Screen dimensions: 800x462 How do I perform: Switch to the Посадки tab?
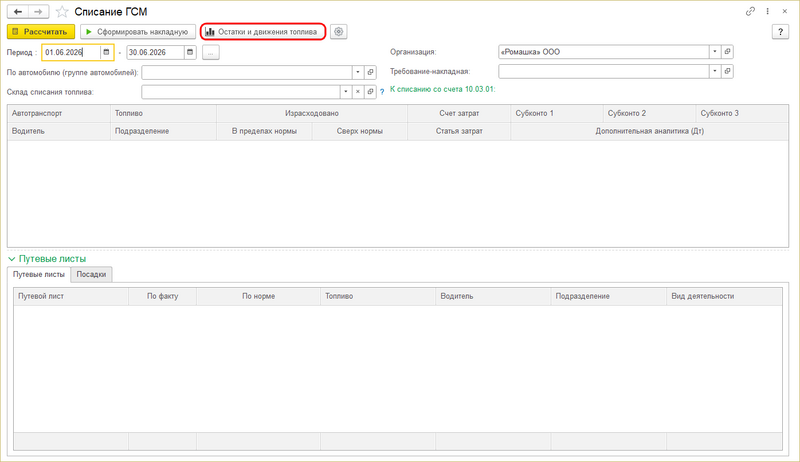tap(91, 274)
